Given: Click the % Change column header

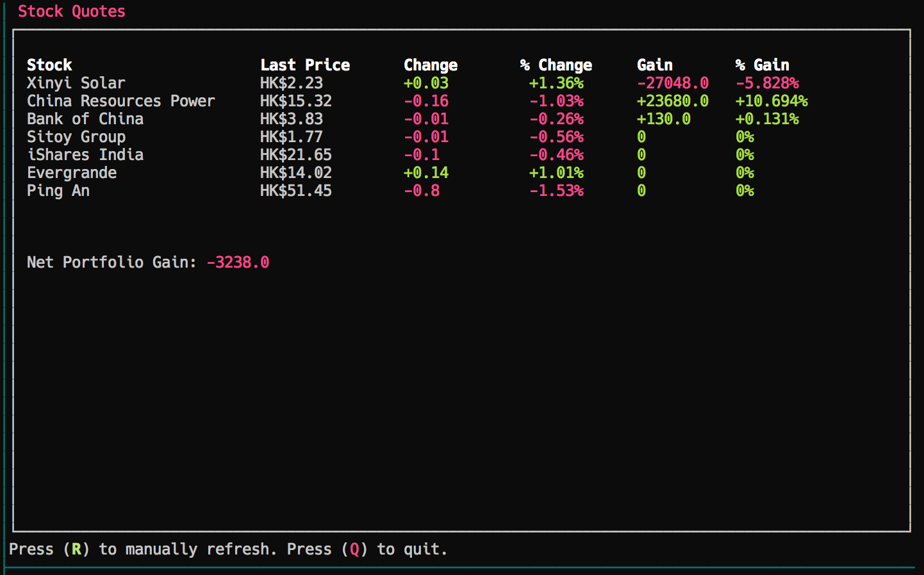Looking at the screenshot, I should tap(556, 65).
